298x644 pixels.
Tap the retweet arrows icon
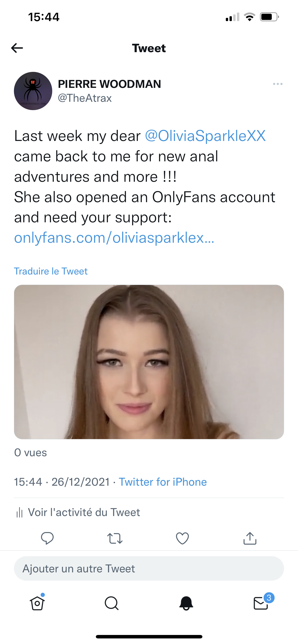[115, 538]
